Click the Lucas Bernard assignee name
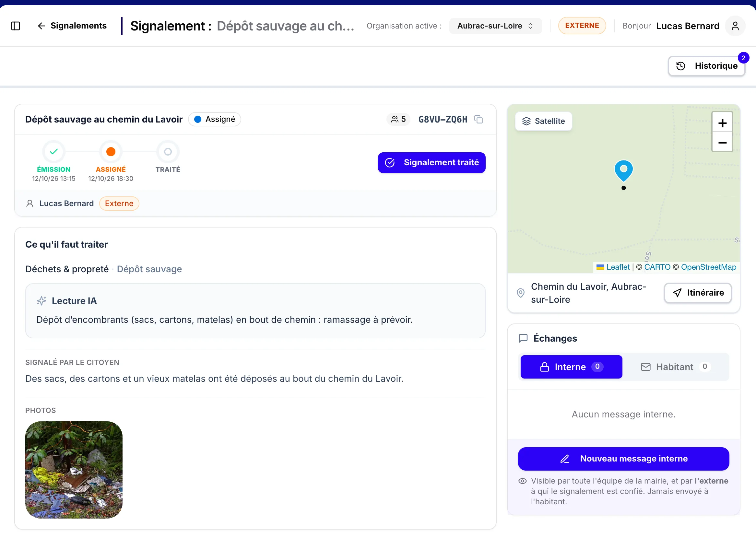The image size is (756, 538). click(x=66, y=204)
